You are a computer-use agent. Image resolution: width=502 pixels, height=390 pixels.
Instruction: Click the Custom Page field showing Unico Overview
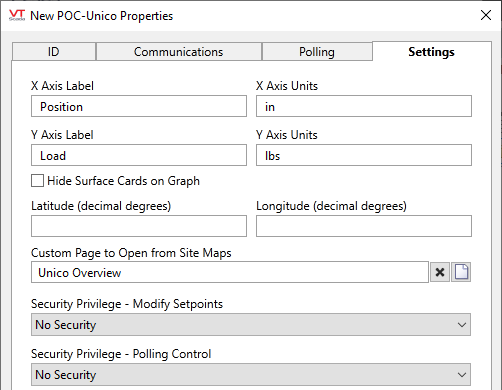coord(230,272)
